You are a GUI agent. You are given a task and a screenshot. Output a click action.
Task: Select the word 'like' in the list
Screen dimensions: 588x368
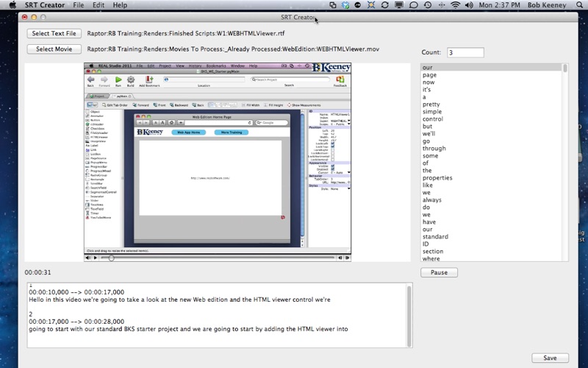[x=428, y=185]
